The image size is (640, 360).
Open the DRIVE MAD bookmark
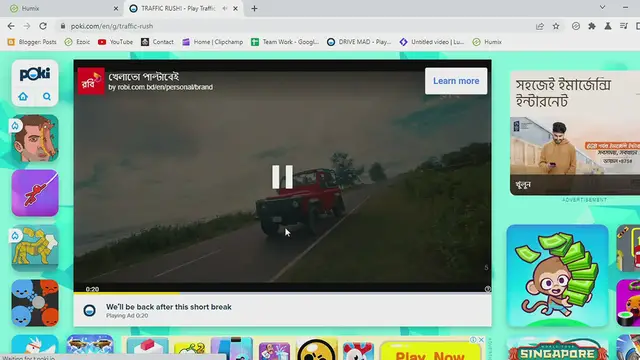click(359, 42)
